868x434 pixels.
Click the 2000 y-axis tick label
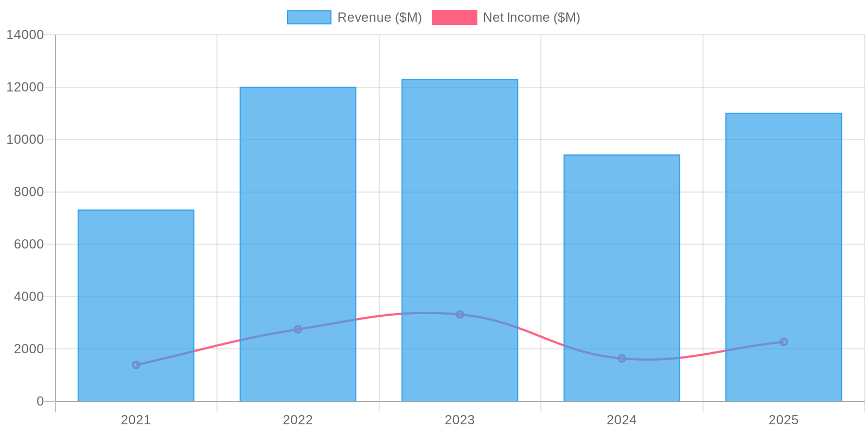point(28,349)
